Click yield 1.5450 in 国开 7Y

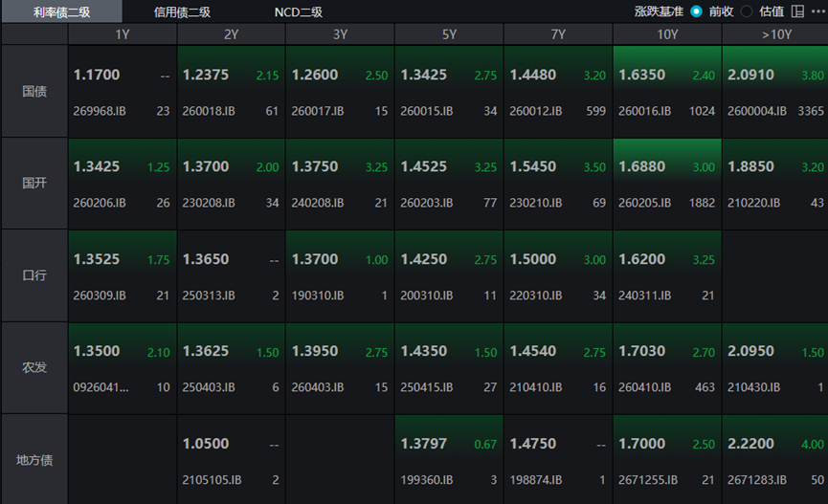533,166
